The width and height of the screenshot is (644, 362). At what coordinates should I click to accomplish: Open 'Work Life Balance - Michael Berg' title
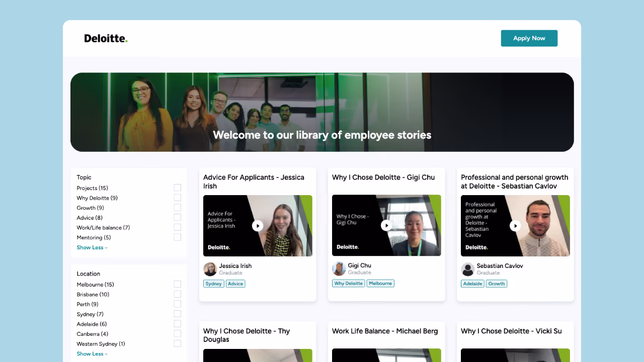pyautogui.click(x=385, y=331)
